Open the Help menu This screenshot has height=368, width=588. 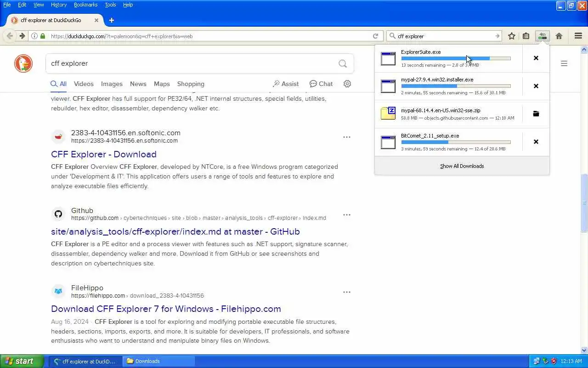click(x=128, y=5)
